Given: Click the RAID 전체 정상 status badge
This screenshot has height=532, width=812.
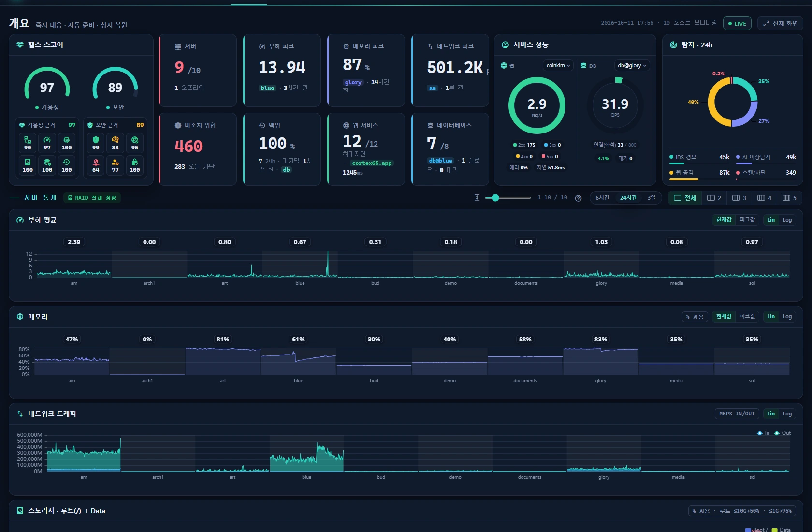Looking at the screenshot, I should pos(92,198).
